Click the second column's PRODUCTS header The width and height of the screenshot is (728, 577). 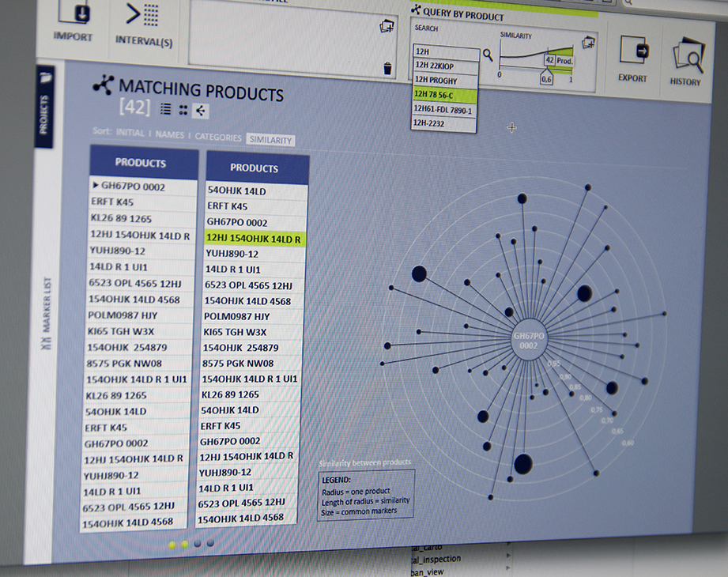pos(258,167)
